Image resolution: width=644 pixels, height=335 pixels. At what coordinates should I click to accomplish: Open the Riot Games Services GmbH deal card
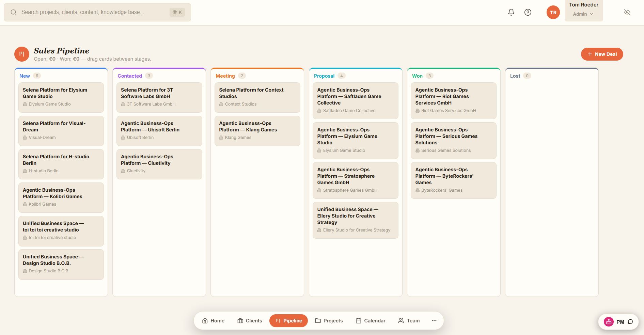pyautogui.click(x=453, y=100)
